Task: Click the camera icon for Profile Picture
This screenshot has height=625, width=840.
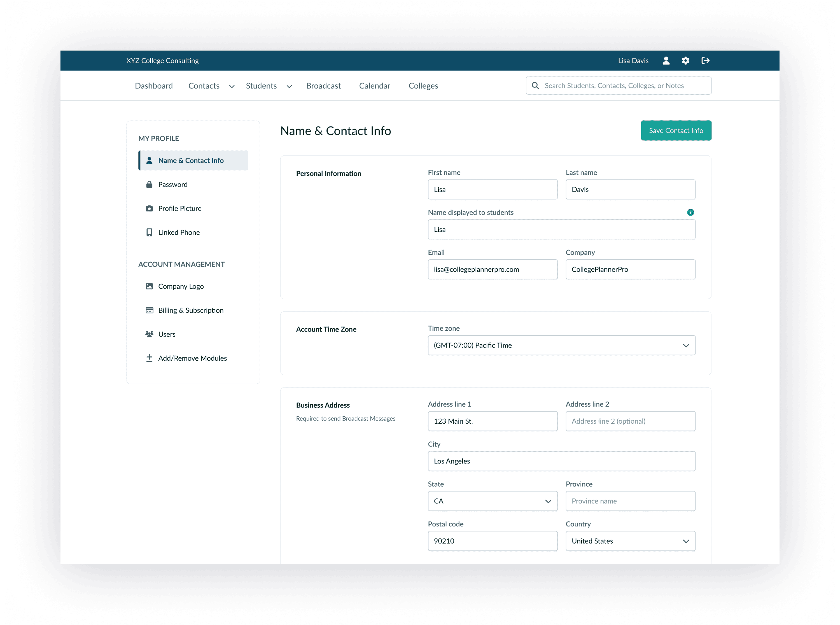Action: click(150, 208)
